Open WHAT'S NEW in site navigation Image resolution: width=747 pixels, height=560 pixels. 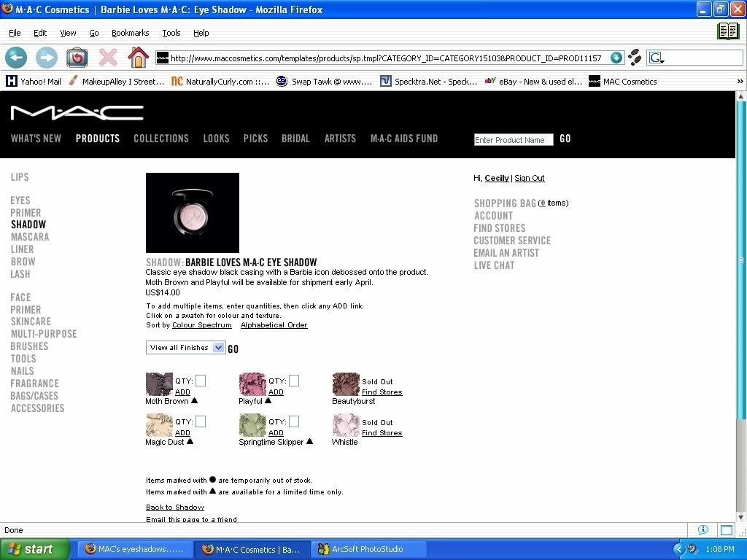point(36,139)
